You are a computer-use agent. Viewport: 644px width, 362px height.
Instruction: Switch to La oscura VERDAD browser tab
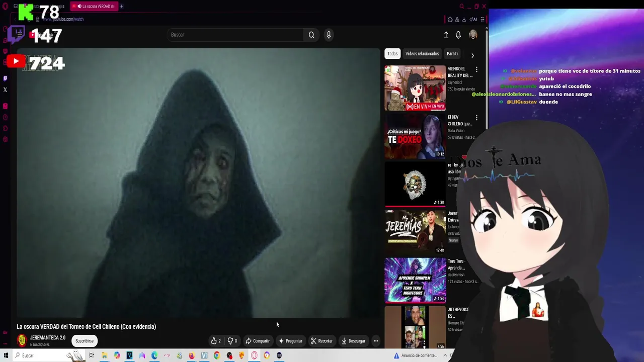(x=95, y=6)
